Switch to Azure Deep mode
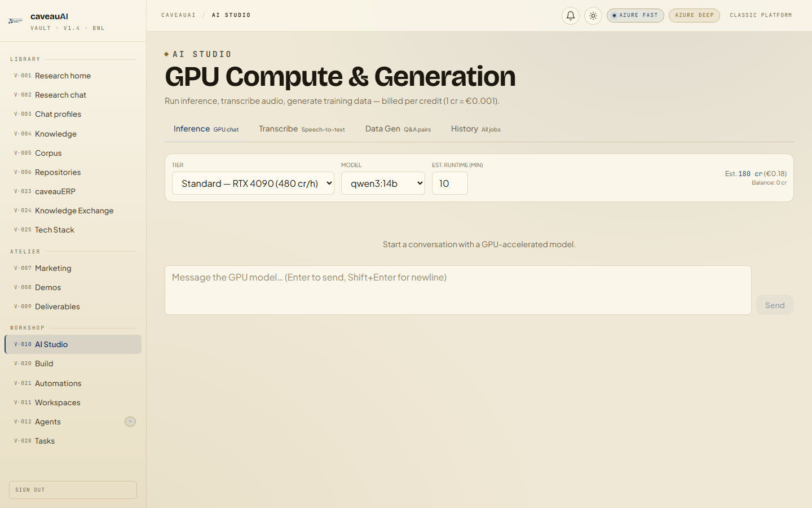 click(694, 15)
